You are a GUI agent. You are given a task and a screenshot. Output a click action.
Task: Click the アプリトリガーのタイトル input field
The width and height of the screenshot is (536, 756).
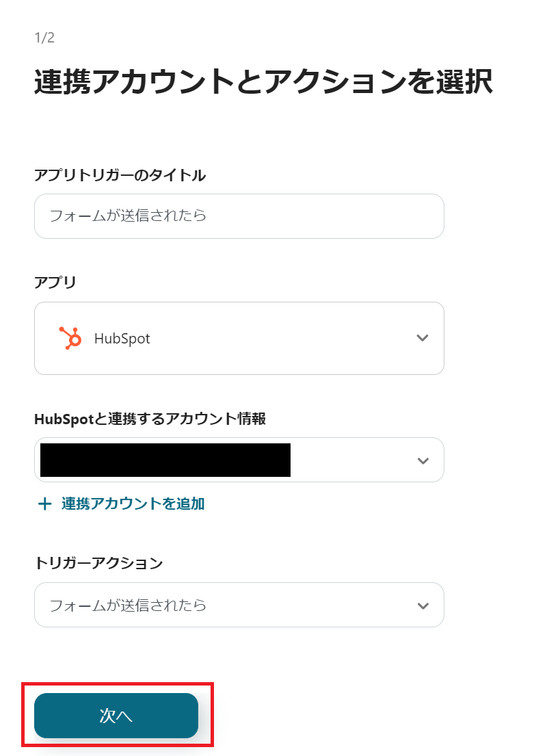pos(239,216)
